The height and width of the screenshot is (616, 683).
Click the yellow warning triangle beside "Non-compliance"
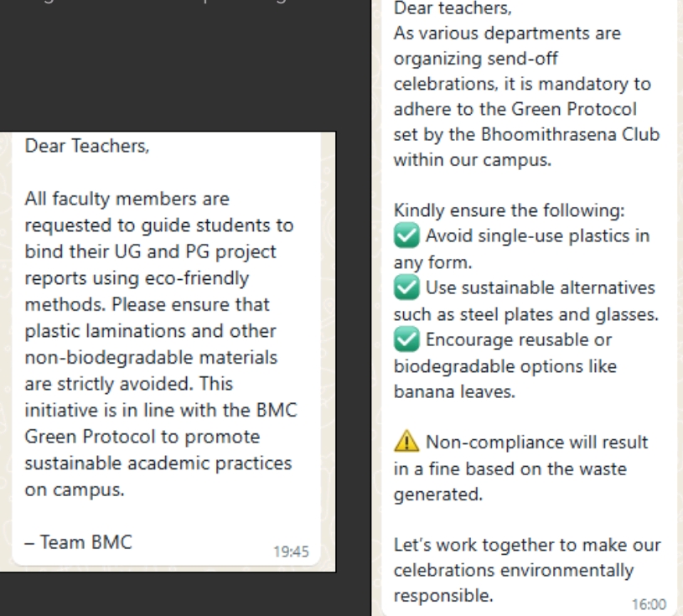pyautogui.click(x=406, y=441)
